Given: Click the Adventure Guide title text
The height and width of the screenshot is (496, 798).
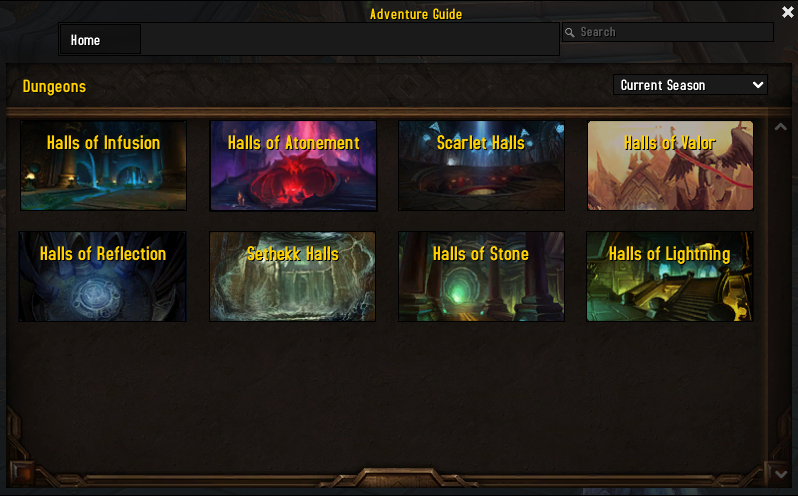Looking at the screenshot, I should click(x=416, y=14).
